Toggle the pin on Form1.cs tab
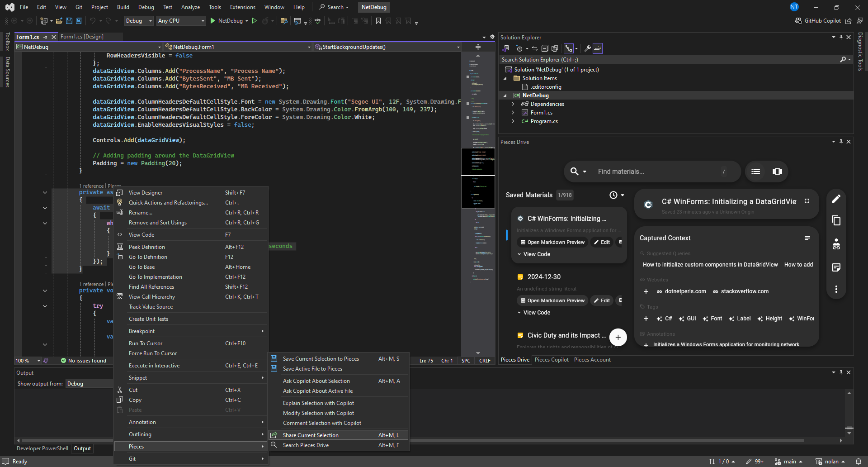The height and width of the screenshot is (467, 868). click(x=45, y=37)
